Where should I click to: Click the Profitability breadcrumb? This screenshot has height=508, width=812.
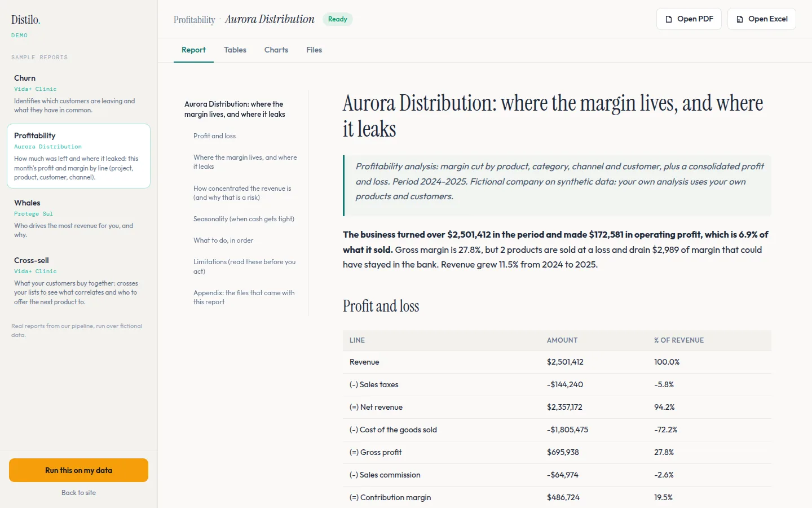195,20
